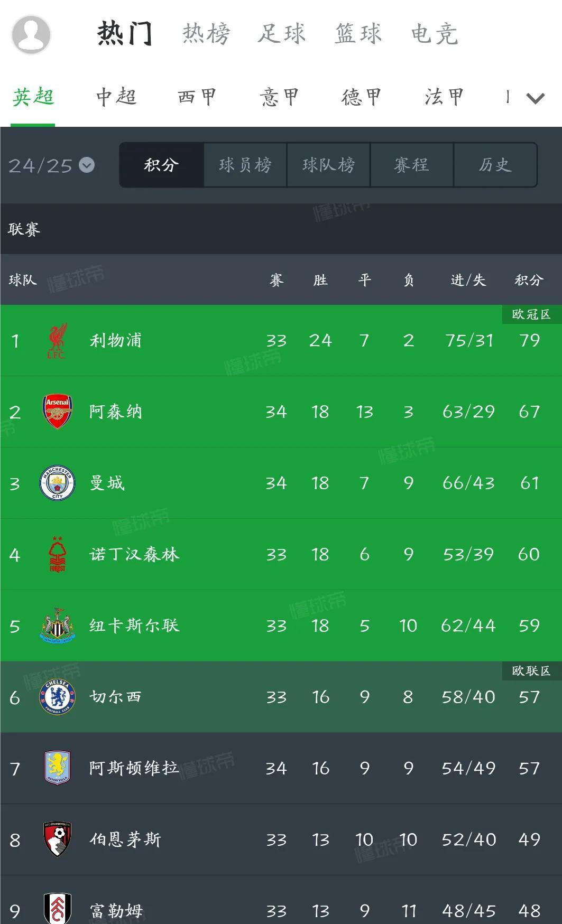
Task: Tap the Aston Villa club crest
Action: point(57,768)
